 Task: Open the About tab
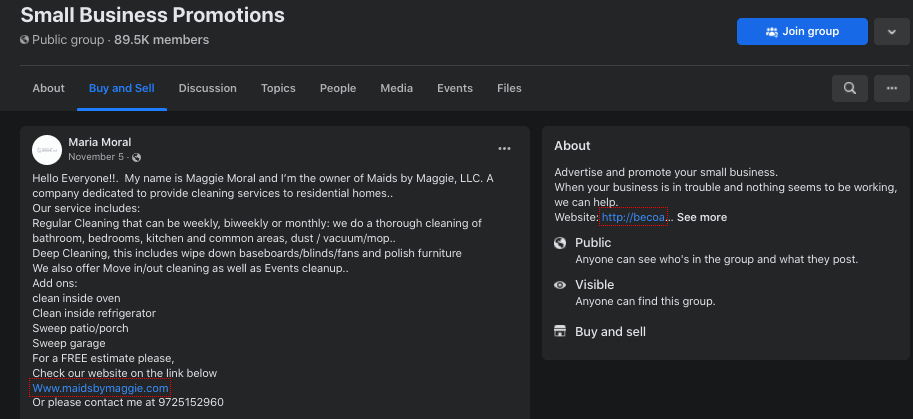pyautogui.click(x=48, y=88)
